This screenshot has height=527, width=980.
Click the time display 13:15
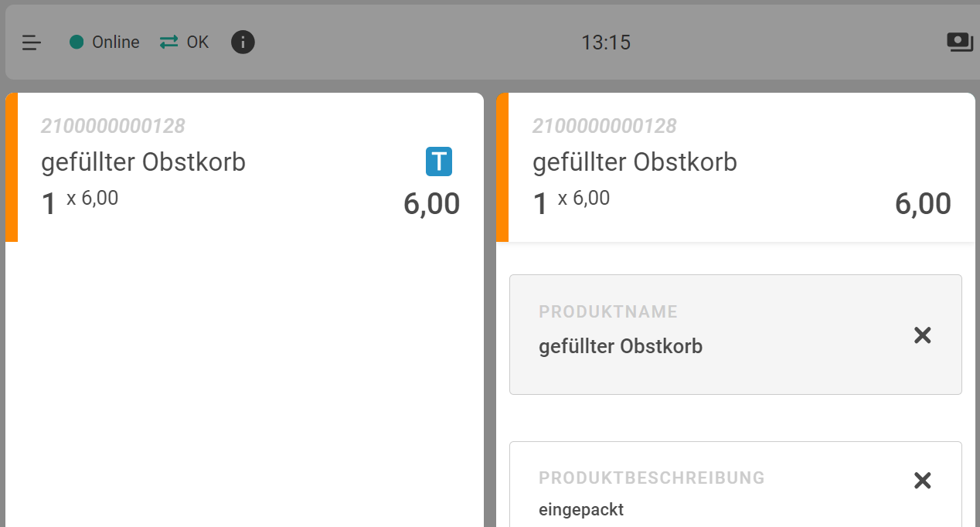tap(606, 42)
